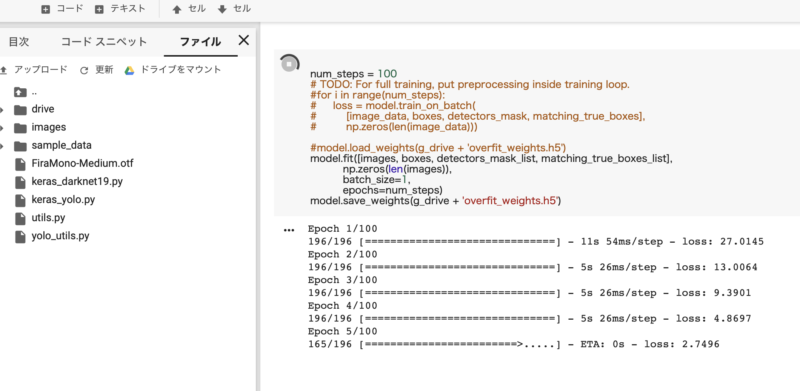Screen dimensions: 800x391
Task: Select the utils.py file
Action: point(48,218)
